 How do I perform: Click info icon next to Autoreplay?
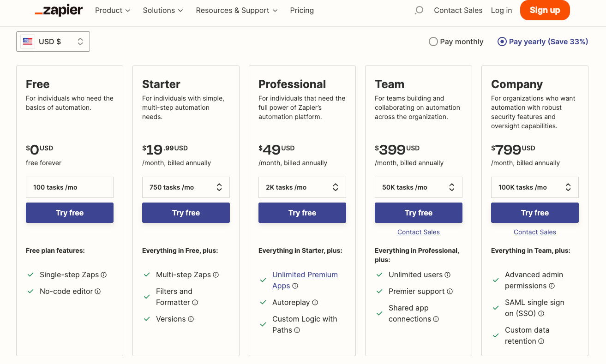pyautogui.click(x=314, y=302)
